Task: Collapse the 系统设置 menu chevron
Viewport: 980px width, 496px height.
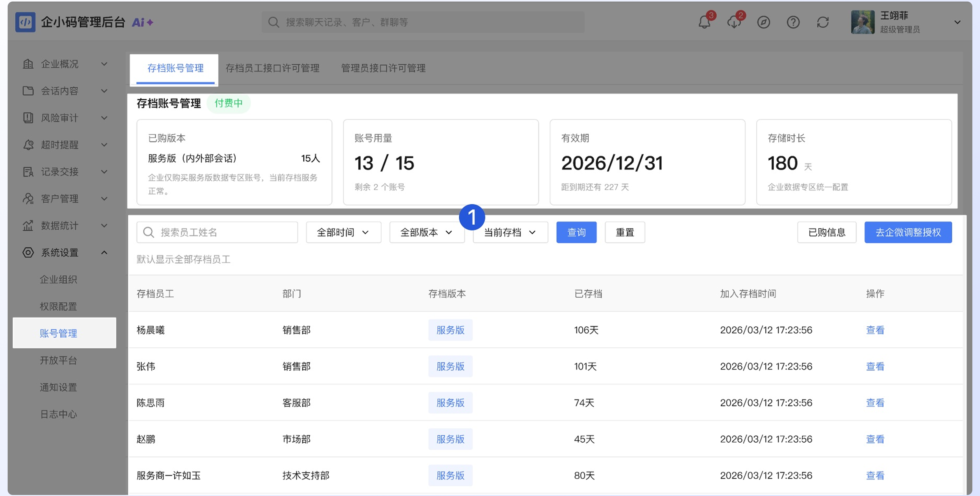Action: (104, 252)
